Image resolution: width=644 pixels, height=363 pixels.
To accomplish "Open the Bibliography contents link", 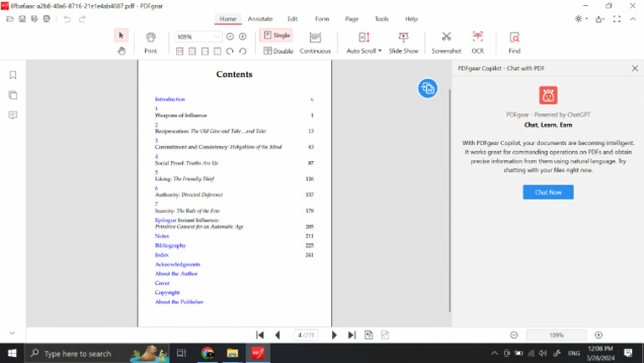I will (170, 246).
